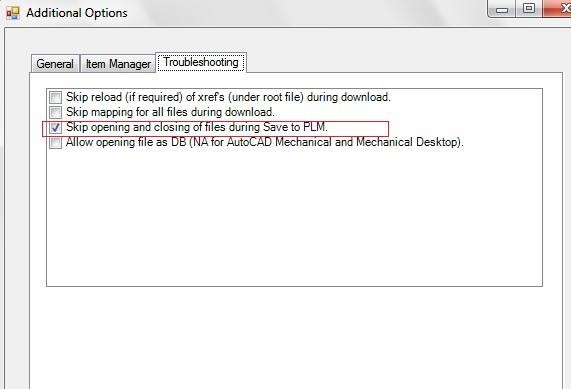
Task: Maximize the Additional Options window
Action: pos(529,8)
